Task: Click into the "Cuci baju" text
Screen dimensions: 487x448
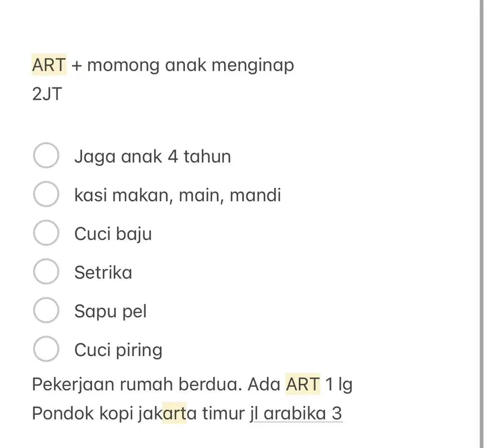Action: click(113, 234)
